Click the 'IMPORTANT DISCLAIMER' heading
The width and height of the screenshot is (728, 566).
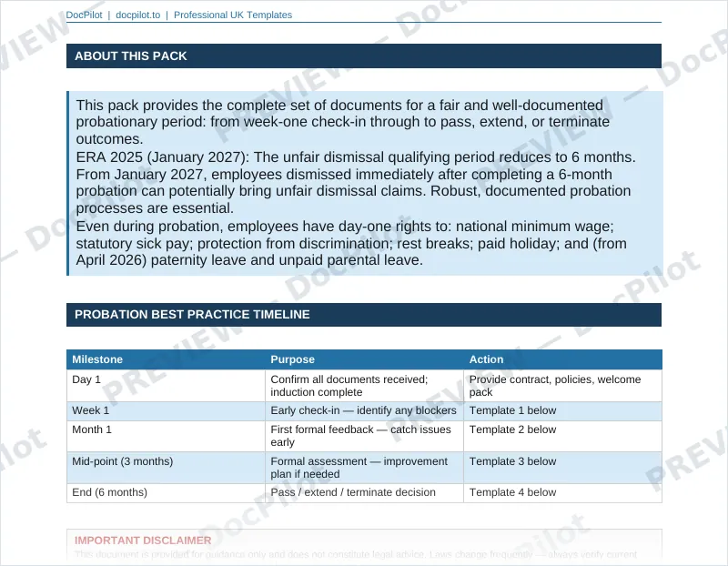(x=143, y=541)
